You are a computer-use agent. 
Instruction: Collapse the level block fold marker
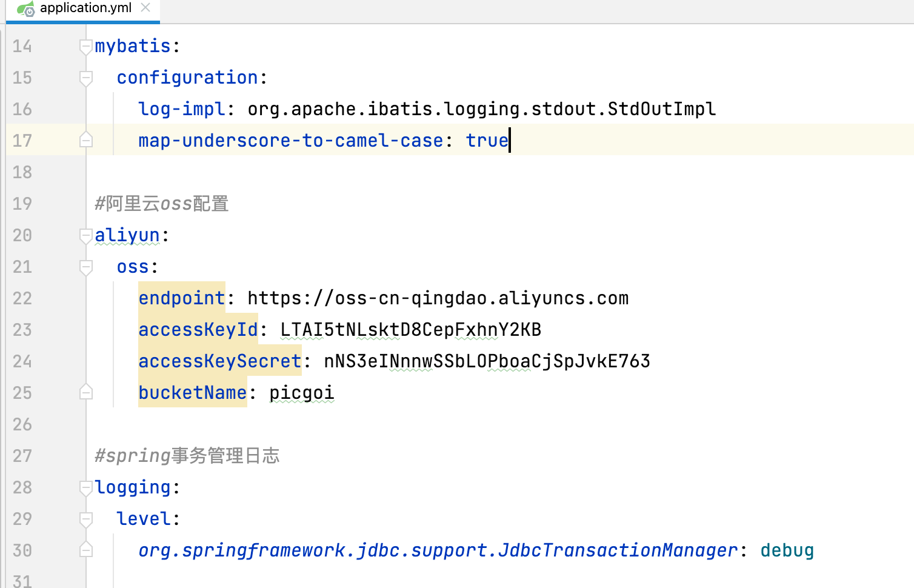coord(86,520)
